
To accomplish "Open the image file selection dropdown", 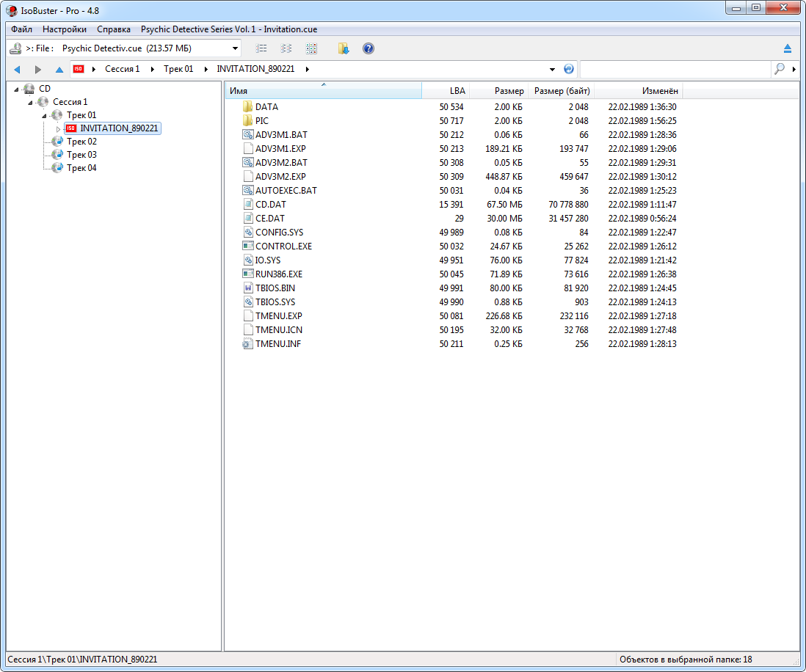I will (x=235, y=48).
